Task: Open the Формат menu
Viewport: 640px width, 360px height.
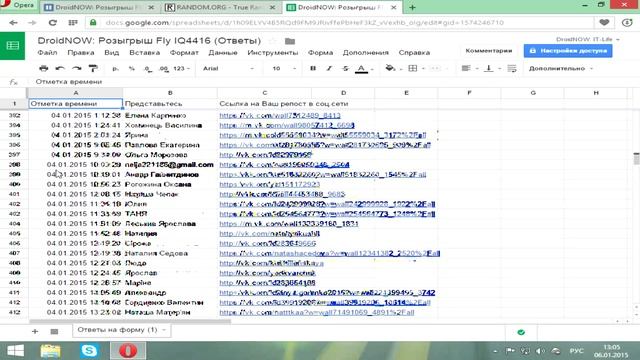Action: [184, 53]
